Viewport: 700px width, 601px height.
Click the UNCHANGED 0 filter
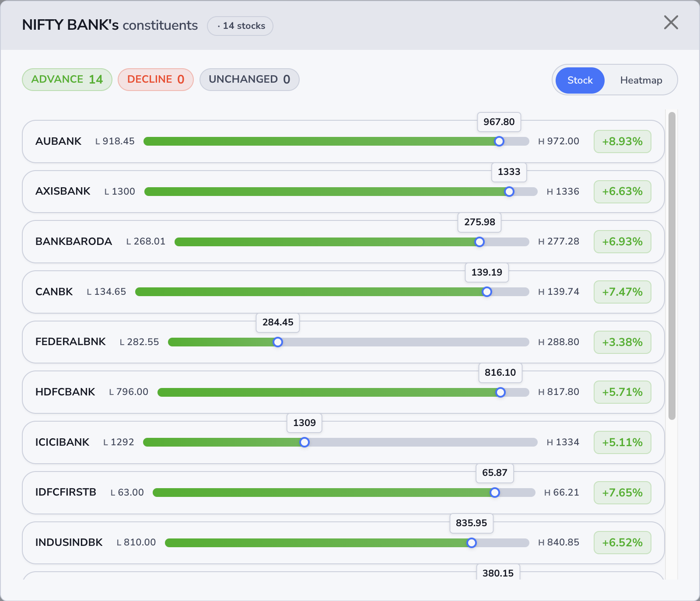[x=249, y=79]
